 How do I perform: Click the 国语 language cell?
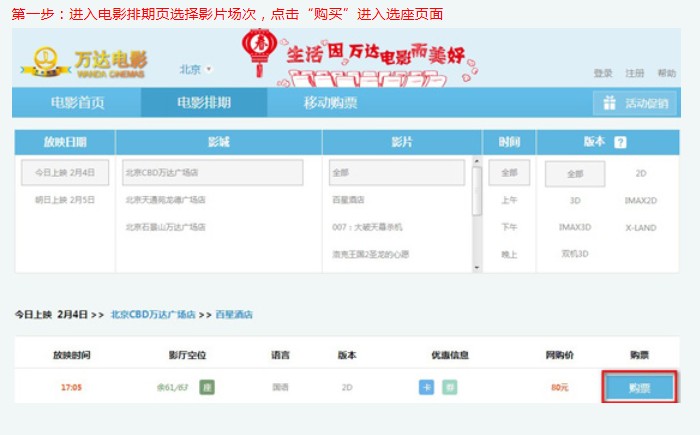(x=280, y=387)
